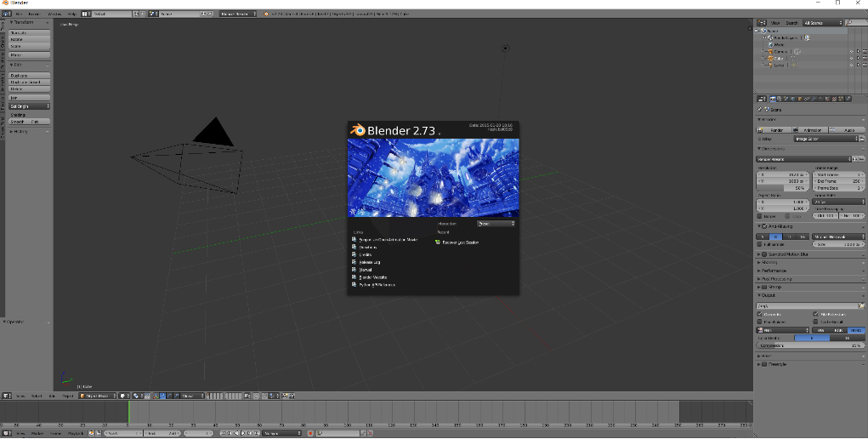The height and width of the screenshot is (439, 868).
Task: Click Jump to last frame in timeline
Action: click(257, 433)
